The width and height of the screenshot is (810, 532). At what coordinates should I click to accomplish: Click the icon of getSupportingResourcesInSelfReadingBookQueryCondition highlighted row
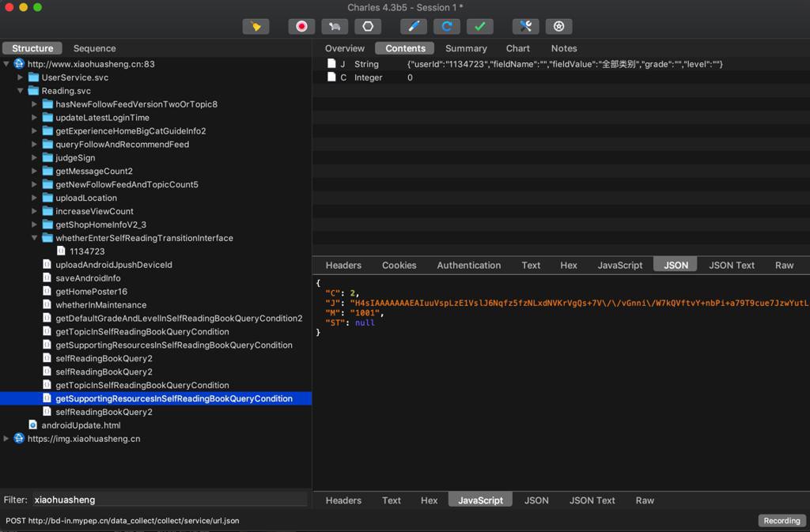47,398
